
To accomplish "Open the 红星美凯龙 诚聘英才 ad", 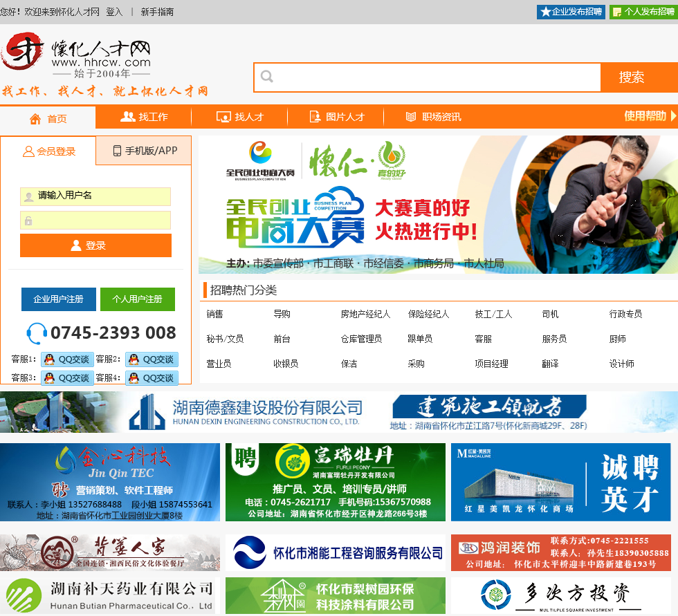I will point(561,482).
